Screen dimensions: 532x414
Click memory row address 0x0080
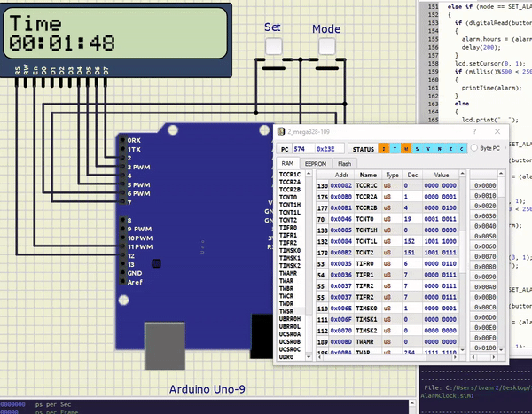coord(485,267)
